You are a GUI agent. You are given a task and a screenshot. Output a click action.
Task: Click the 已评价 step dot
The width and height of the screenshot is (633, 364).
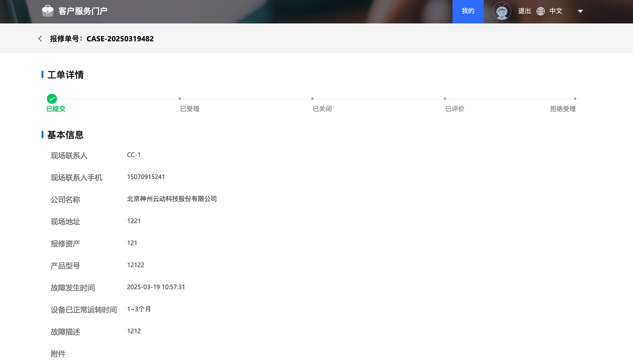[x=445, y=99]
